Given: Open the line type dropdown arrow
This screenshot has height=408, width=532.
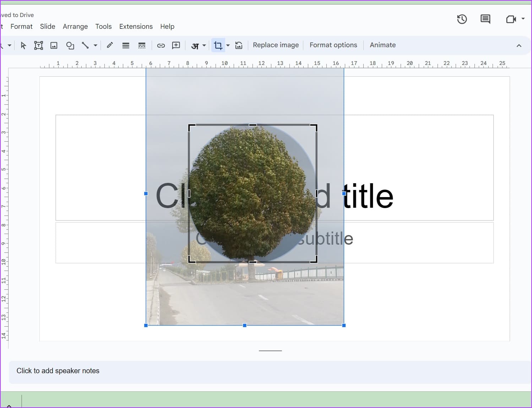Looking at the screenshot, I should 96,45.
